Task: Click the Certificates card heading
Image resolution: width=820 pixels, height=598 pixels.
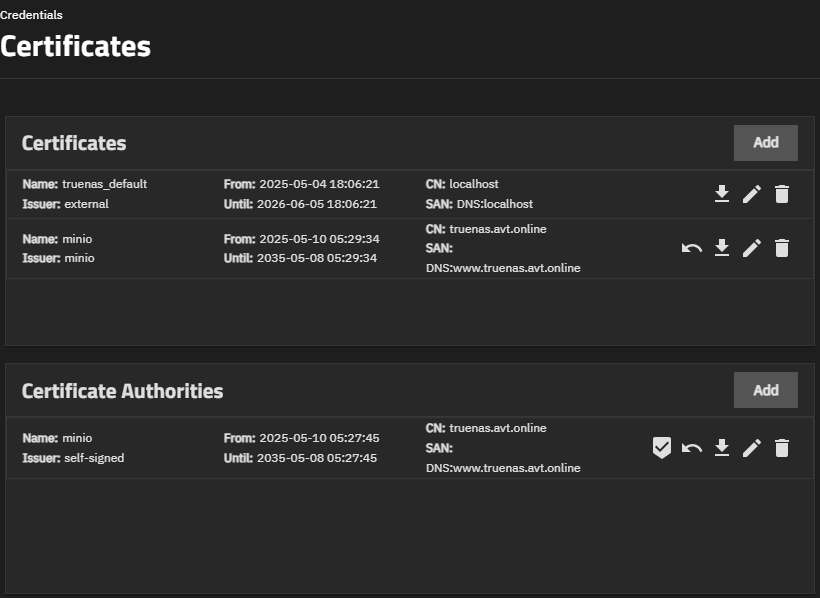Action: coord(74,143)
